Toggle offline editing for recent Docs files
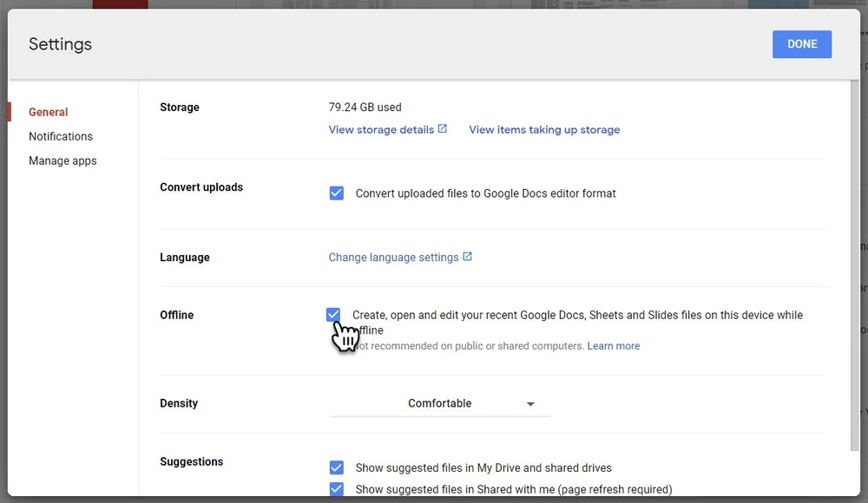868x503 pixels. click(x=334, y=315)
